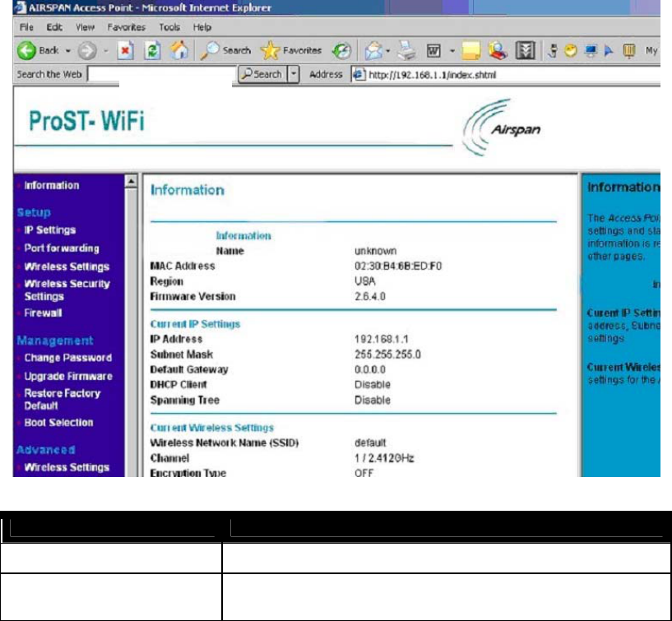This screenshot has width=672, height=621.
Task: Open Favorites star button
Action: pyautogui.click(x=270, y=50)
